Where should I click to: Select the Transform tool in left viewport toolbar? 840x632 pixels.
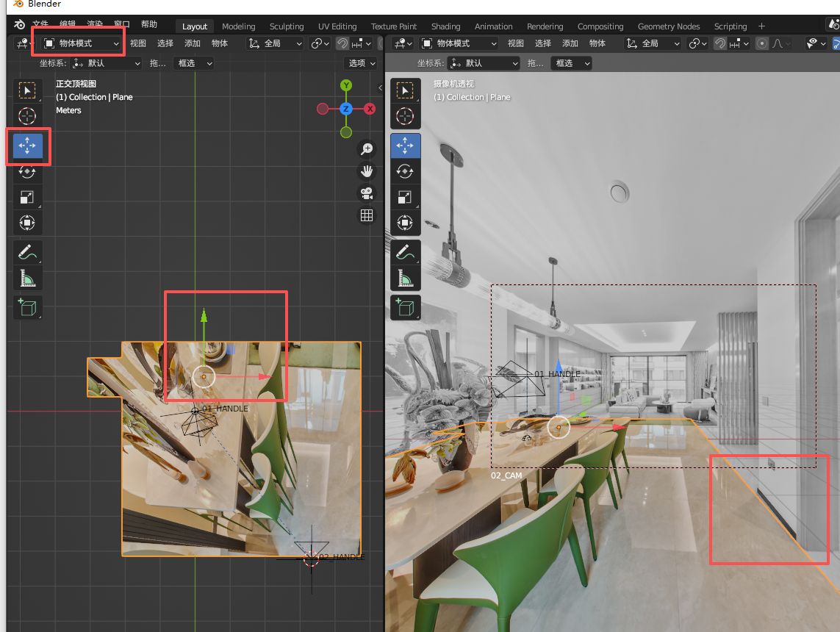pyautogui.click(x=27, y=223)
